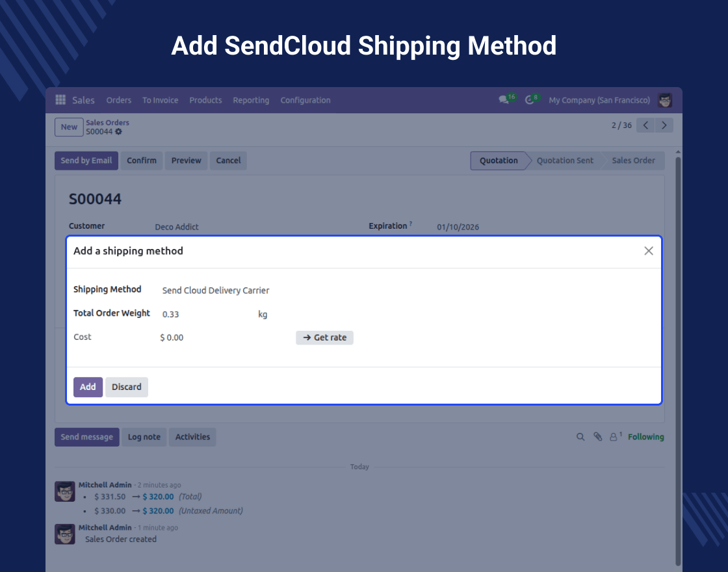Click the followers person icon
The width and height of the screenshot is (728, 572).
point(614,437)
